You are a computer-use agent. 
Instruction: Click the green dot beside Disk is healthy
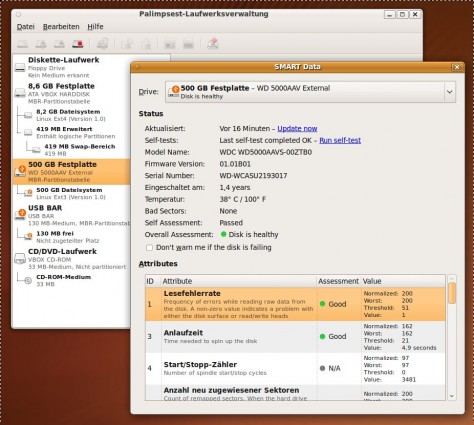point(224,234)
